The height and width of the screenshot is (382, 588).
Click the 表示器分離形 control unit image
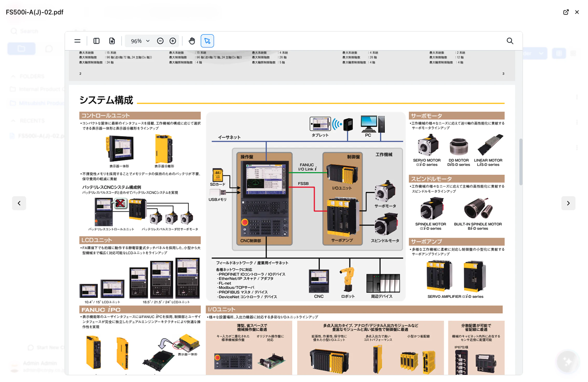tap(164, 149)
